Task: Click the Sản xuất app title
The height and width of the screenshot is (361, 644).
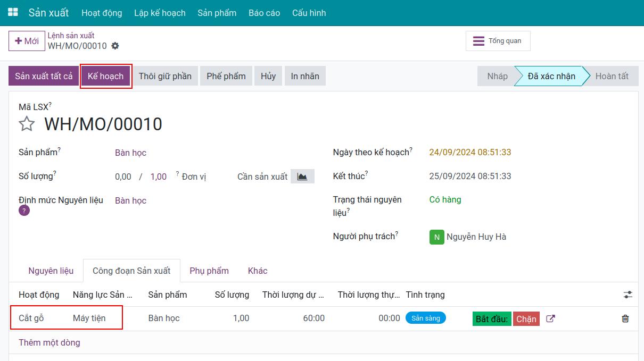Action: [48, 12]
